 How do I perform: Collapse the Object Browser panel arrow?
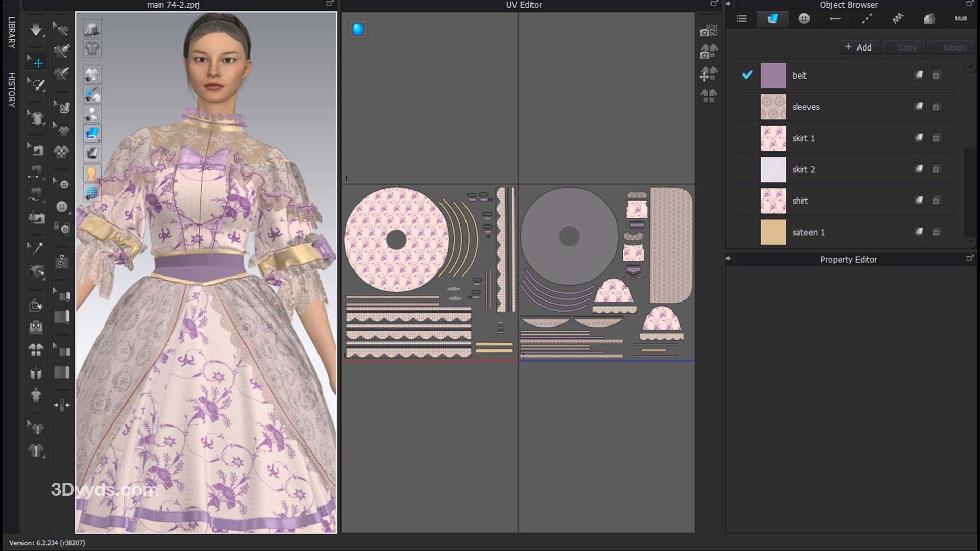pos(728,4)
